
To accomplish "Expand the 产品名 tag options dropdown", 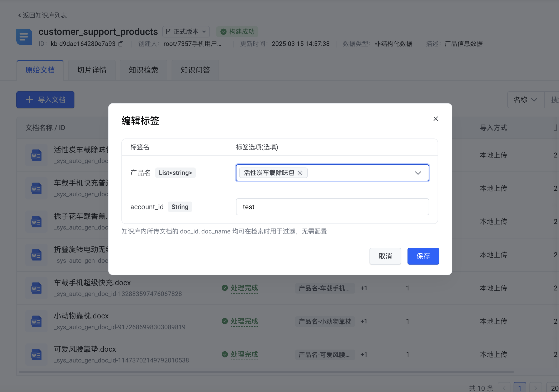I will 418,173.
